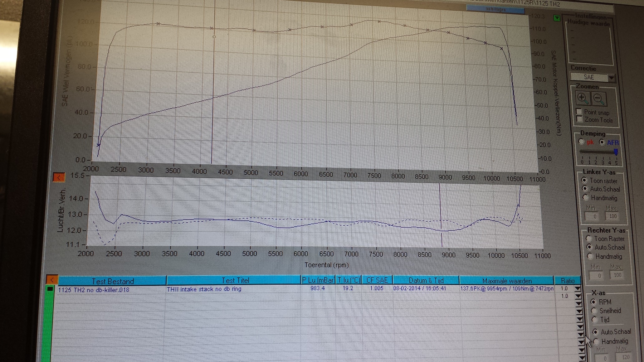Screen dimensions: 644x362
Task: Click the orange arrow left of the Test Bestand header
Action: tap(51, 279)
